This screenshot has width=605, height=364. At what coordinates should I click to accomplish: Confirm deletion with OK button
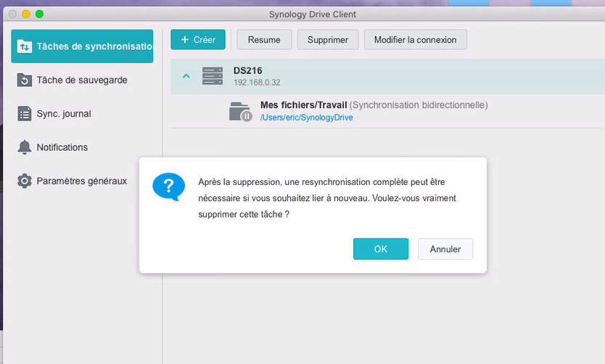coord(381,249)
